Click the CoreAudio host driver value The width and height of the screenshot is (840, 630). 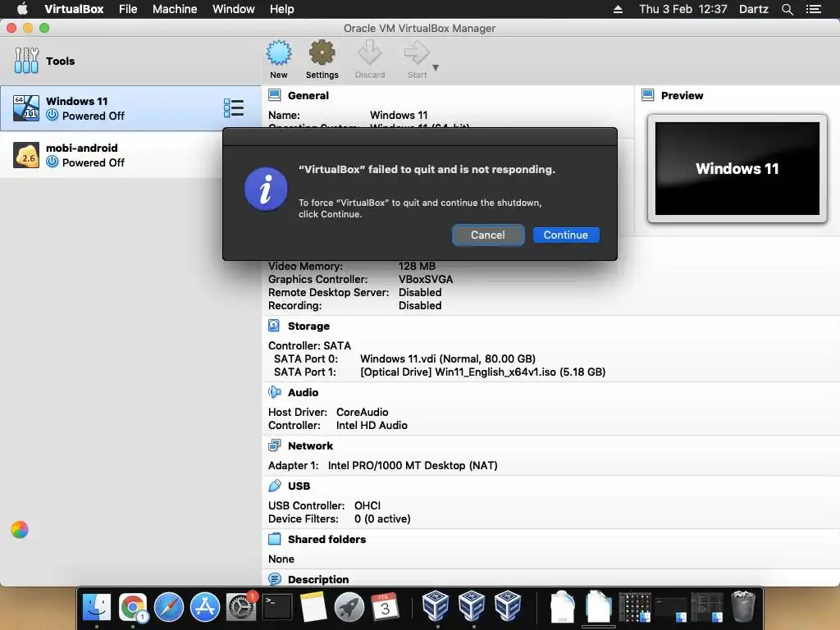[x=362, y=412]
